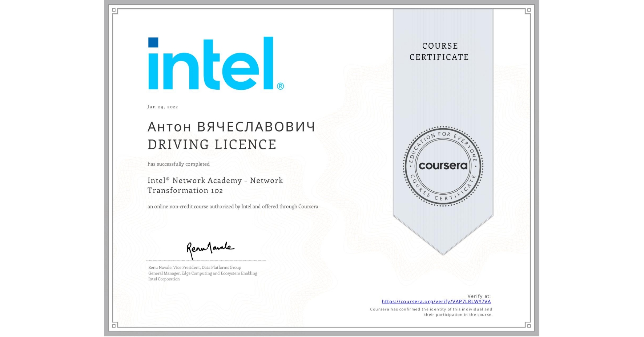Select the date 'Jan 29, 2022'

click(x=163, y=107)
